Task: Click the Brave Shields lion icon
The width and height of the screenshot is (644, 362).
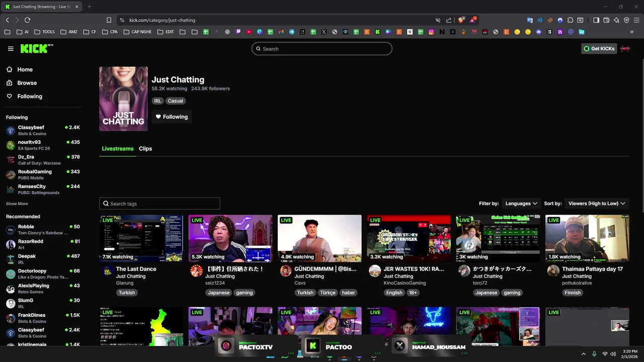Action: (460, 20)
